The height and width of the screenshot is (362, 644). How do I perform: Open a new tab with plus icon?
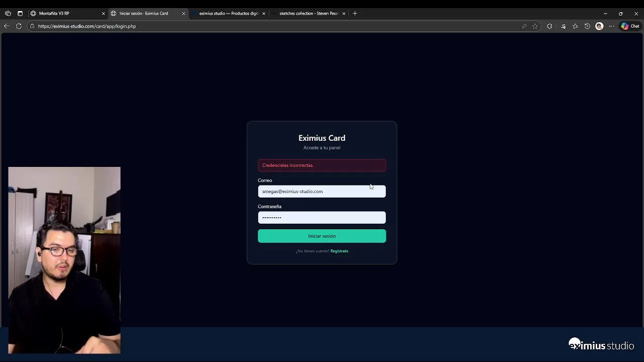[x=355, y=14]
